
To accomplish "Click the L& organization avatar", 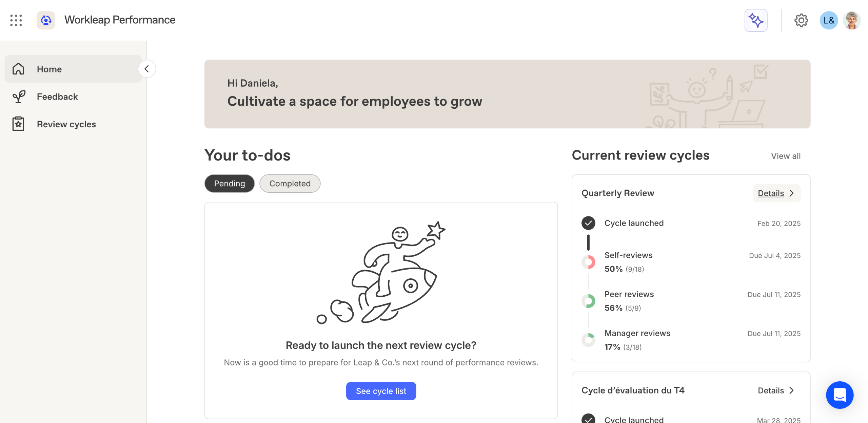I will click(828, 20).
